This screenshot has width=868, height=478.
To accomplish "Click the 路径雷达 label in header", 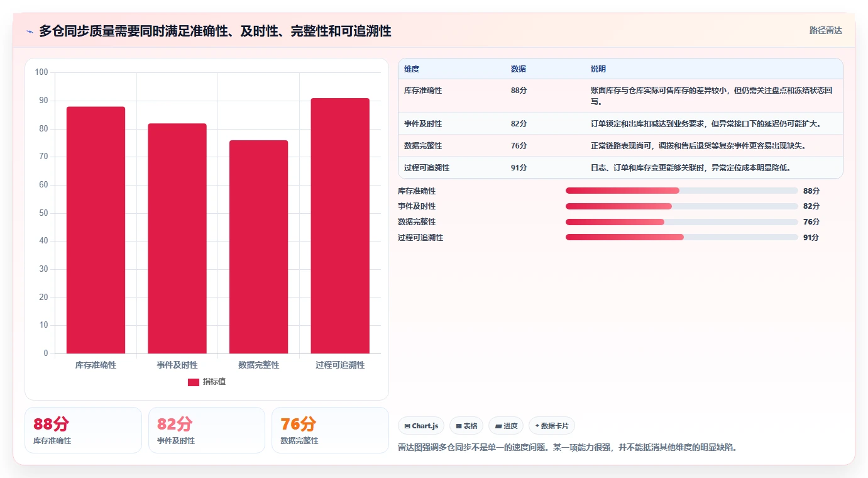I will [825, 30].
